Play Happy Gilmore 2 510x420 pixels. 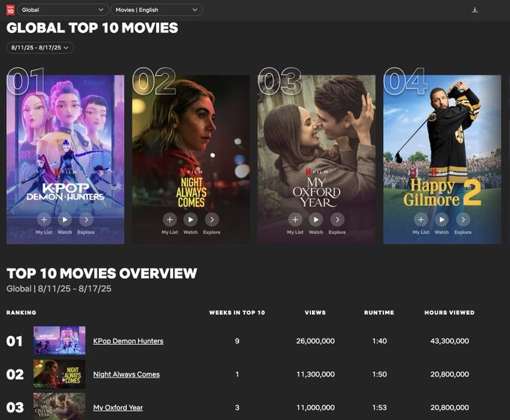(x=442, y=220)
